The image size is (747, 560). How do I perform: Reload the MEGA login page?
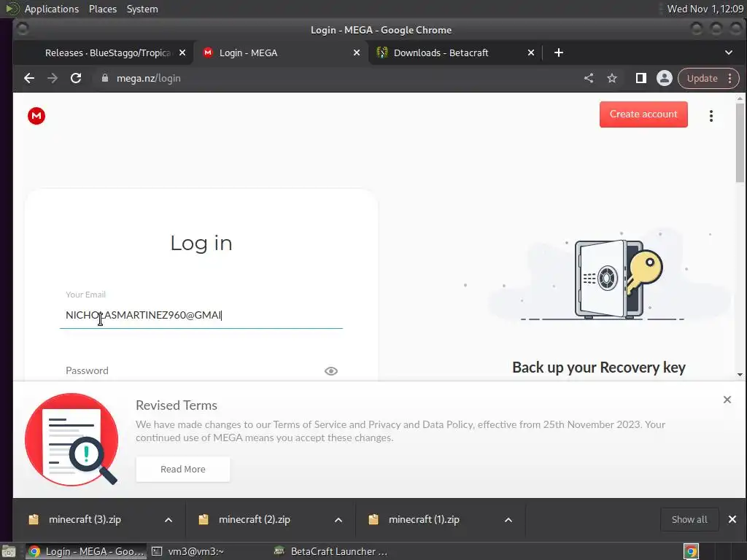click(x=76, y=78)
